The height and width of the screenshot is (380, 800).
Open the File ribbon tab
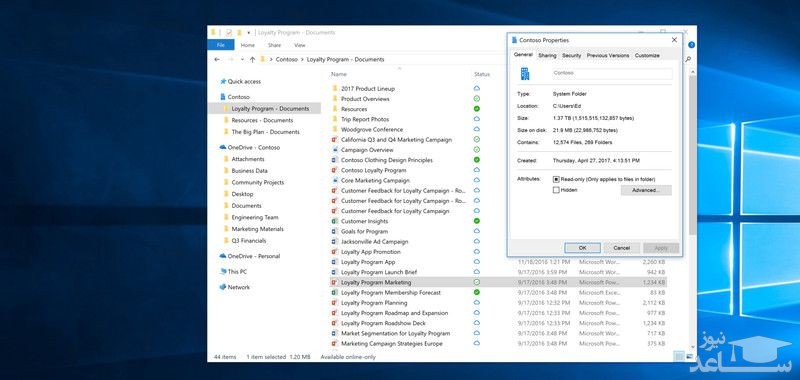click(x=221, y=45)
